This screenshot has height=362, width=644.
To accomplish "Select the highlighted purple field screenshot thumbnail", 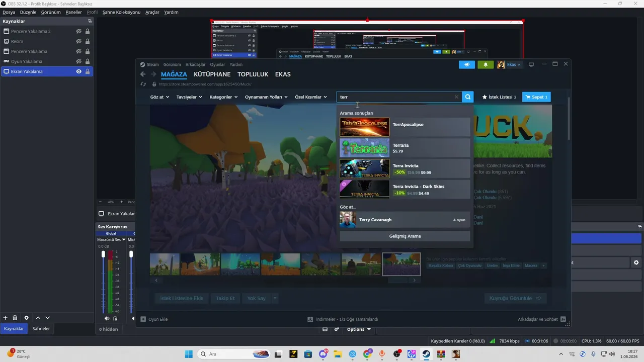I will click(401, 264).
